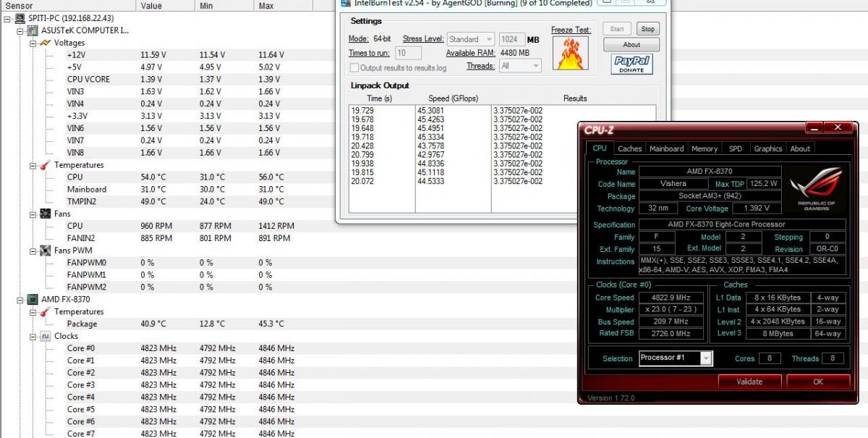Open the Threads dropdown in IntelBurnTest
The height and width of the screenshot is (438, 868).
(x=519, y=66)
